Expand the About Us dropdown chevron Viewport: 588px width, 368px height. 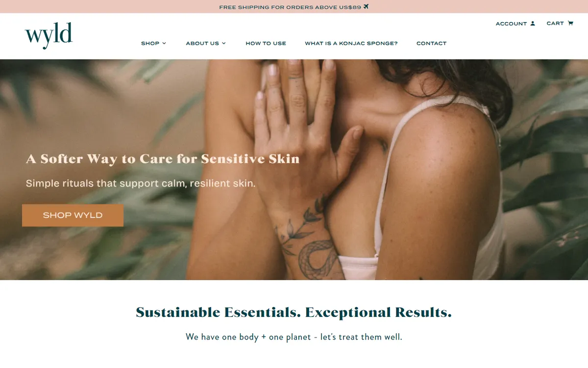pyautogui.click(x=224, y=43)
